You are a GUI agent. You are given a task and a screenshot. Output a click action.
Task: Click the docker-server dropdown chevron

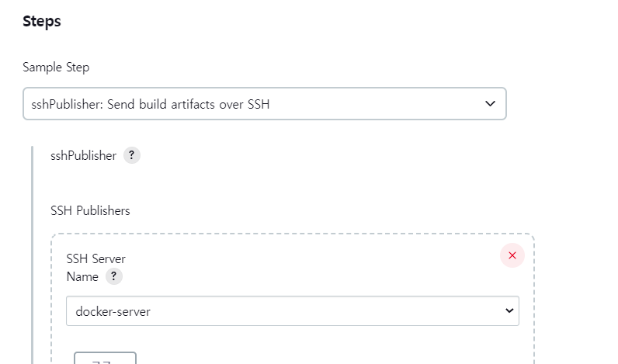(509, 310)
